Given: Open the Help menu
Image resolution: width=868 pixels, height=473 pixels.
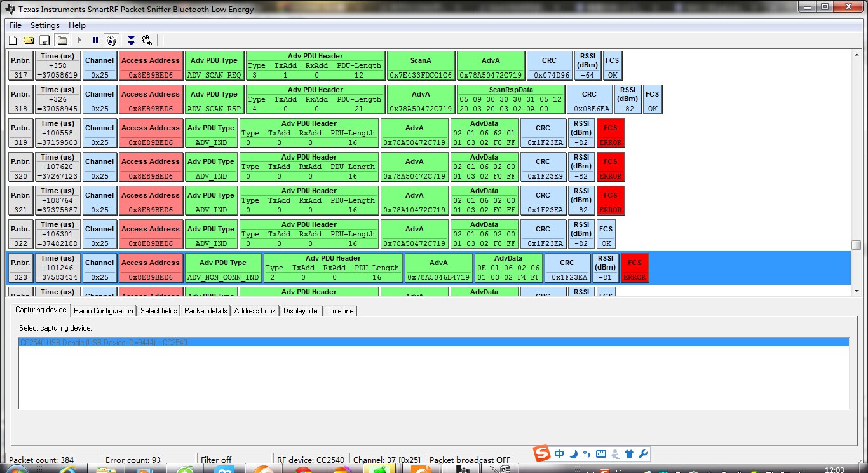Looking at the screenshot, I should 77,25.
